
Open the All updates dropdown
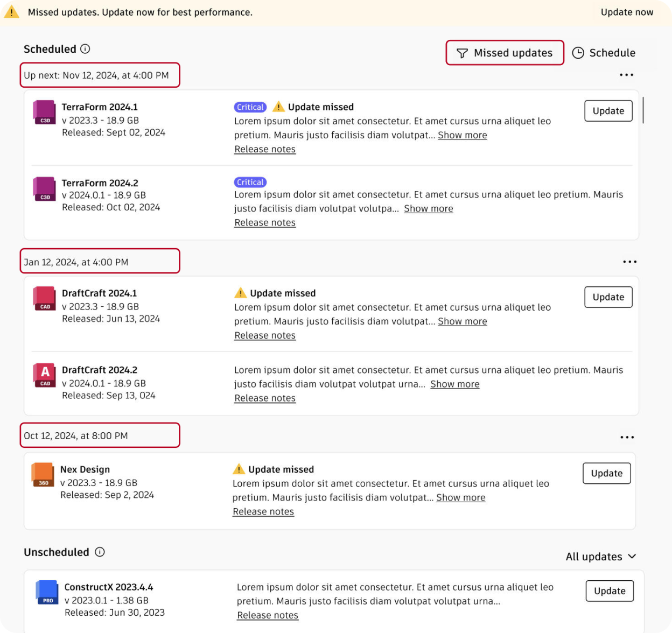pyautogui.click(x=601, y=557)
